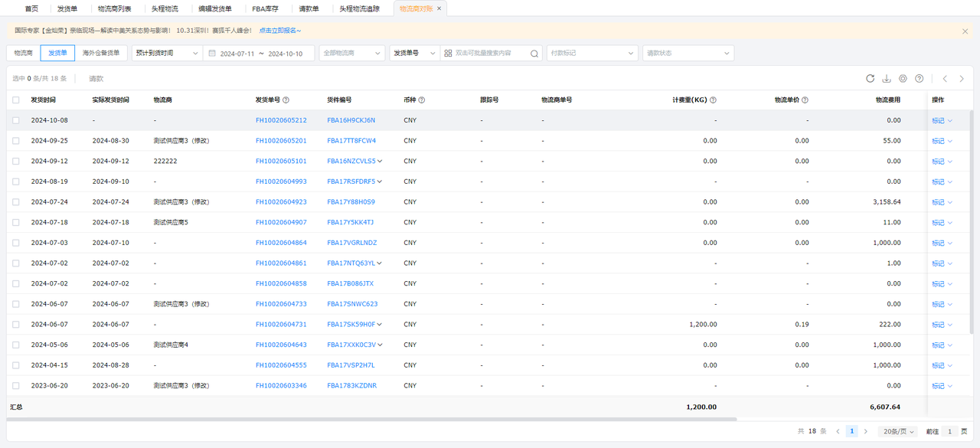Click the help icon beside 计费重(KG)
Image resolution: width=980 pixels, height=448 pixels.
713,100
